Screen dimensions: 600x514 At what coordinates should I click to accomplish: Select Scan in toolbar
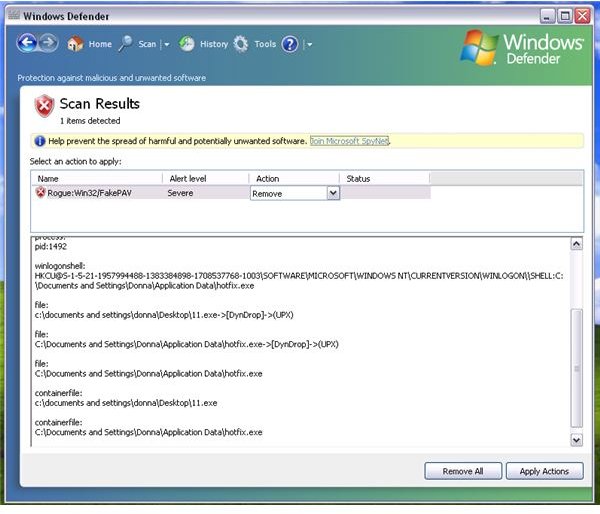pos(147,44)
